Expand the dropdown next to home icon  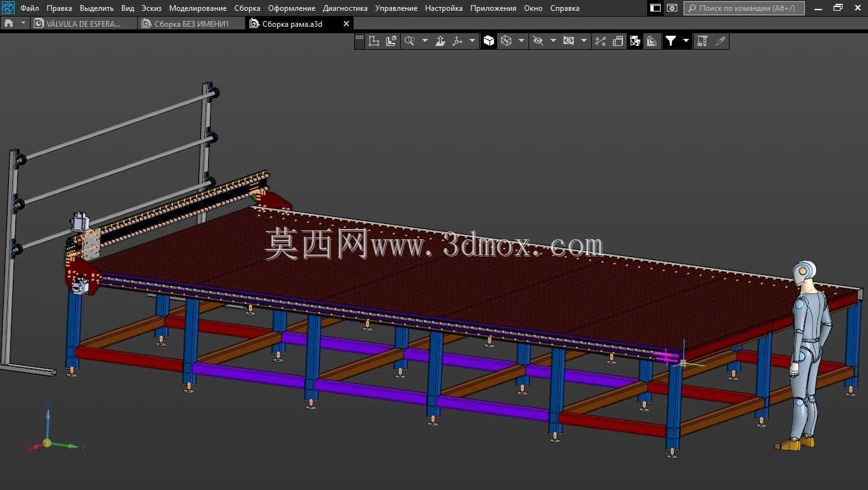coord(24,23)
